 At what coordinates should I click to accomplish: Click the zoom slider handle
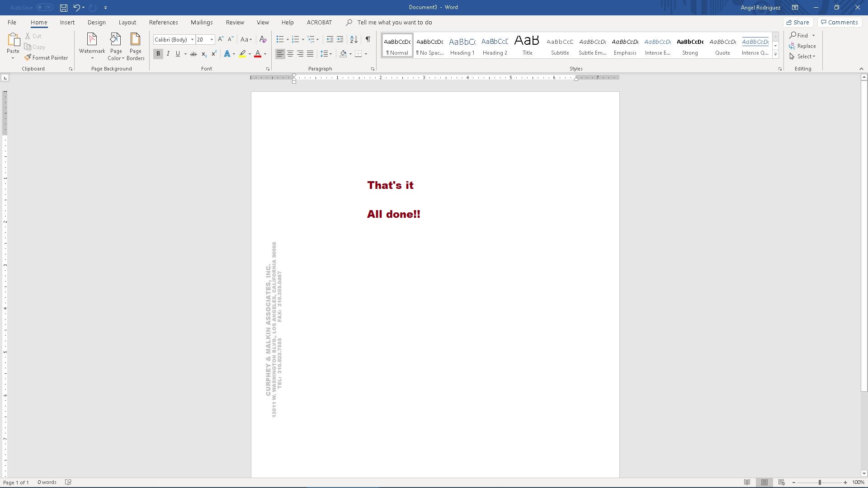pos(819,483)
